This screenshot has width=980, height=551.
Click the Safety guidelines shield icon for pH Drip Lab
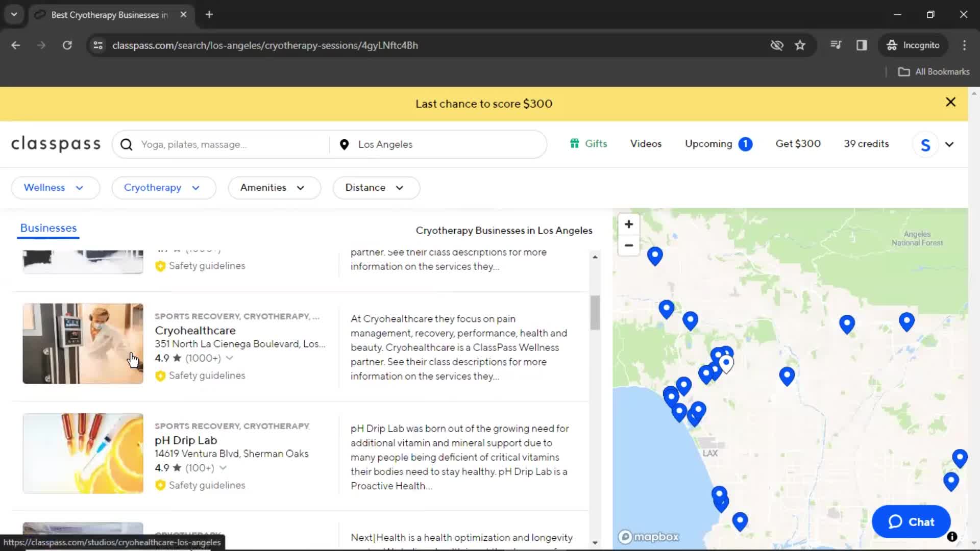tap(160, 486)
